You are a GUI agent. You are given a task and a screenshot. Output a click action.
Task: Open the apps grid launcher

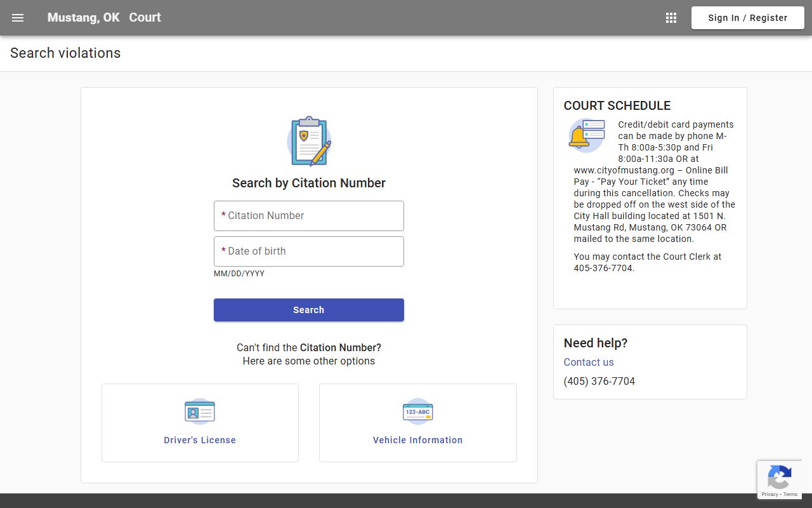[671, 18]
